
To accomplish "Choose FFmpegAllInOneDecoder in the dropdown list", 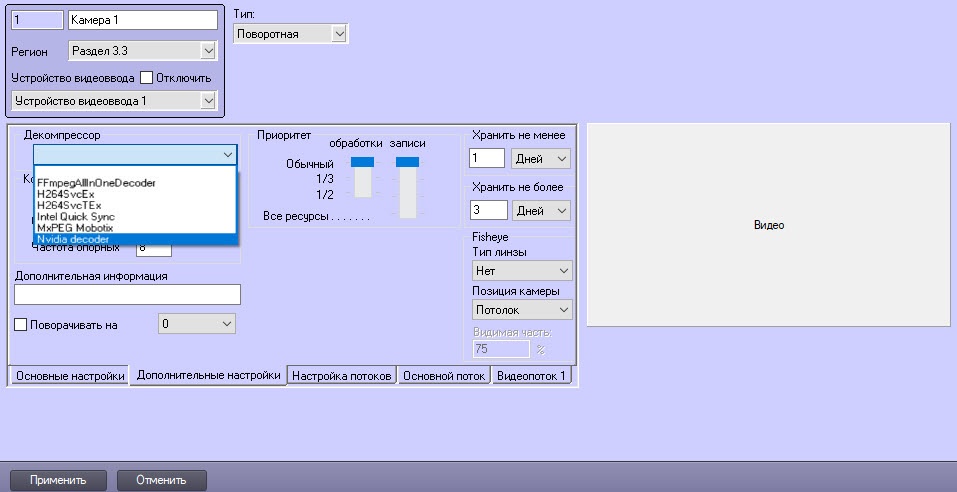I will point(95,183).
